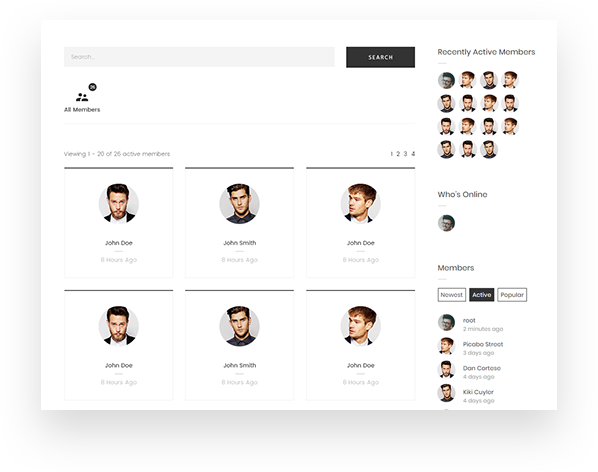Open the All Members tab label

tap(82, 109)
